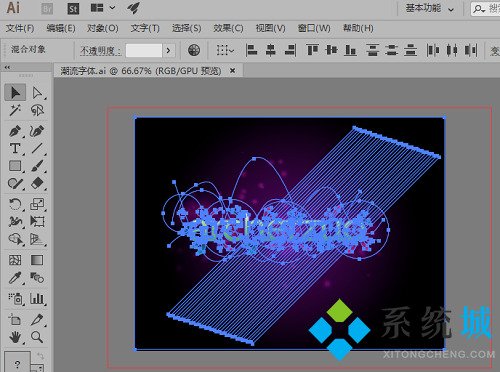Viewport: 500px width, 372px height.
Task: Pick the Symbol Sprayer tool
Action: 15,298
